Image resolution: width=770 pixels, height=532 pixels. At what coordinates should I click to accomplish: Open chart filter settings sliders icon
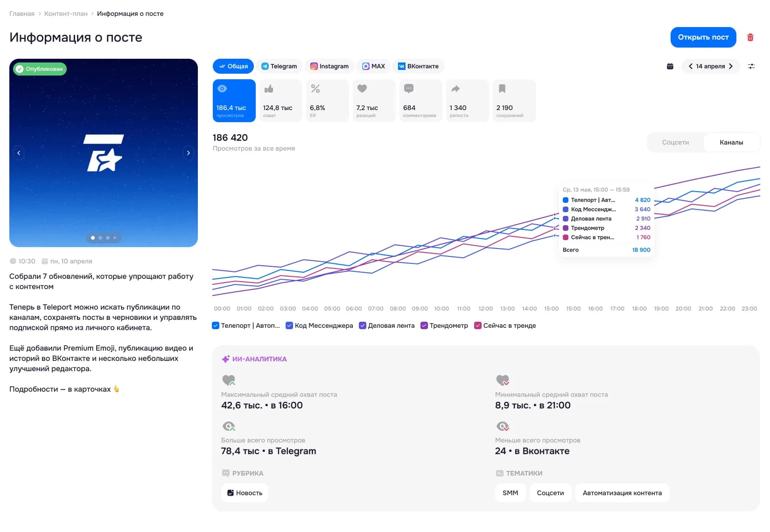(x=751, y=66)
